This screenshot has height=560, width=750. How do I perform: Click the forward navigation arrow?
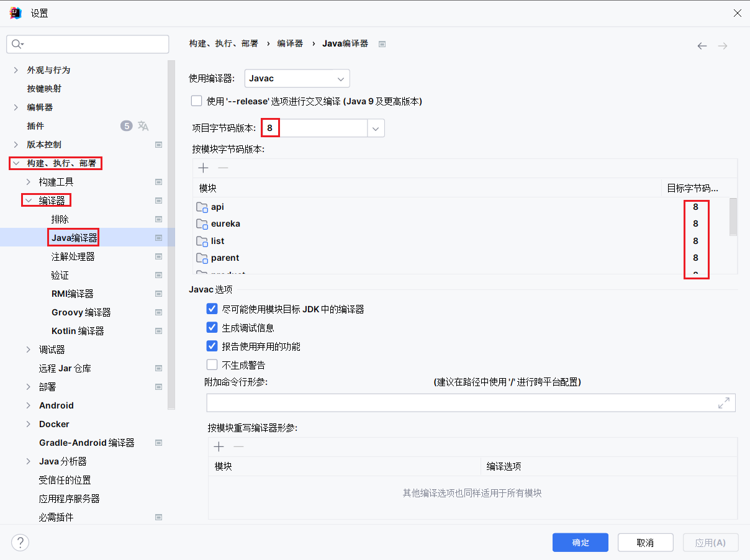pos(722,45)
